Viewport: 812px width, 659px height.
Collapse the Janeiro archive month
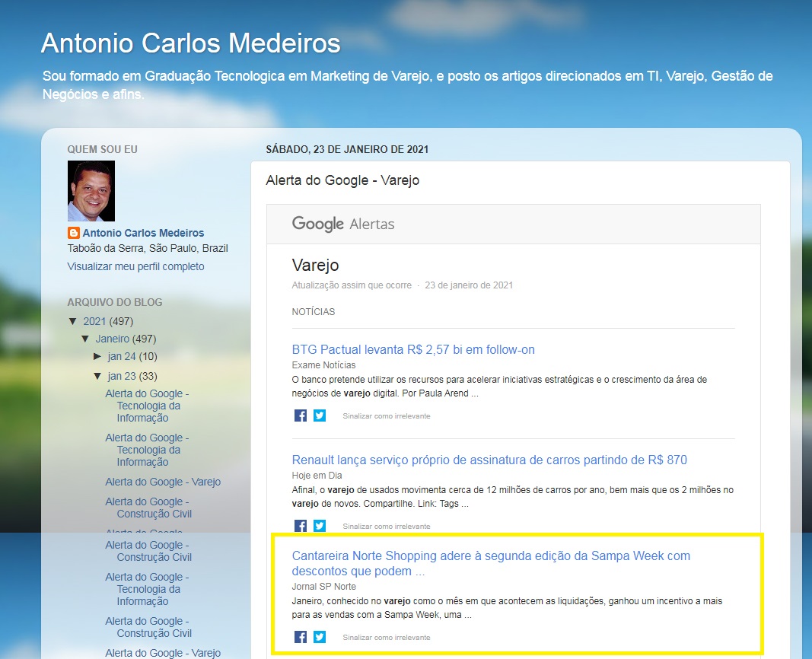[x=85, y=339]
